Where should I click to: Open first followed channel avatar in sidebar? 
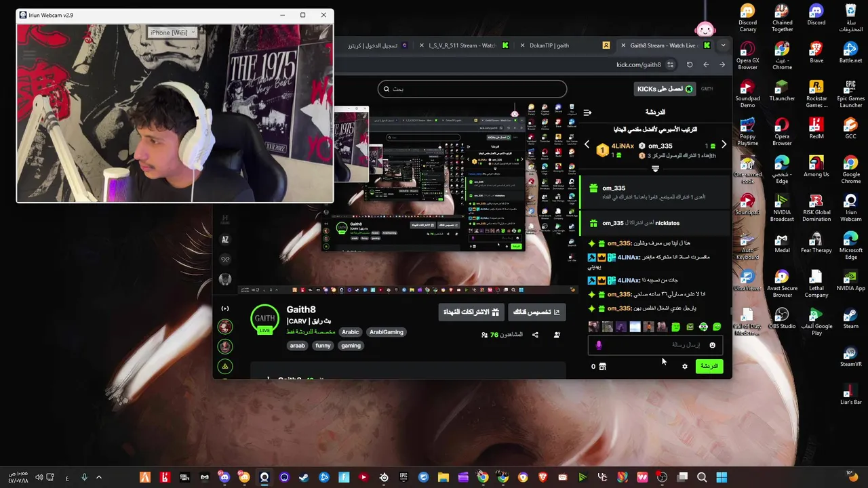click(225, 326)
